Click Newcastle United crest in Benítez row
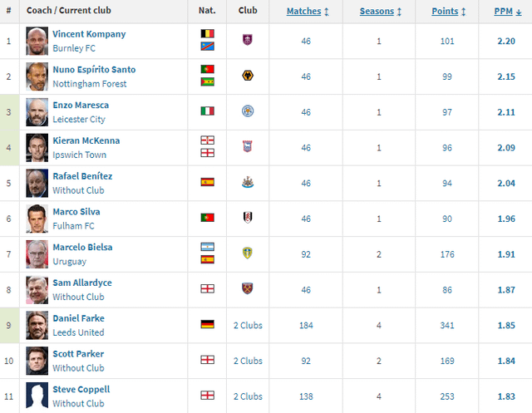 click(x=247, y=182)
